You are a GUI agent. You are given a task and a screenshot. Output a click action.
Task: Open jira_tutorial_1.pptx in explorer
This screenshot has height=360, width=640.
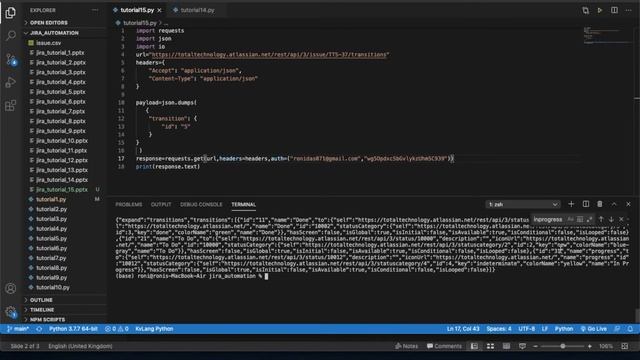pos(60,53)
